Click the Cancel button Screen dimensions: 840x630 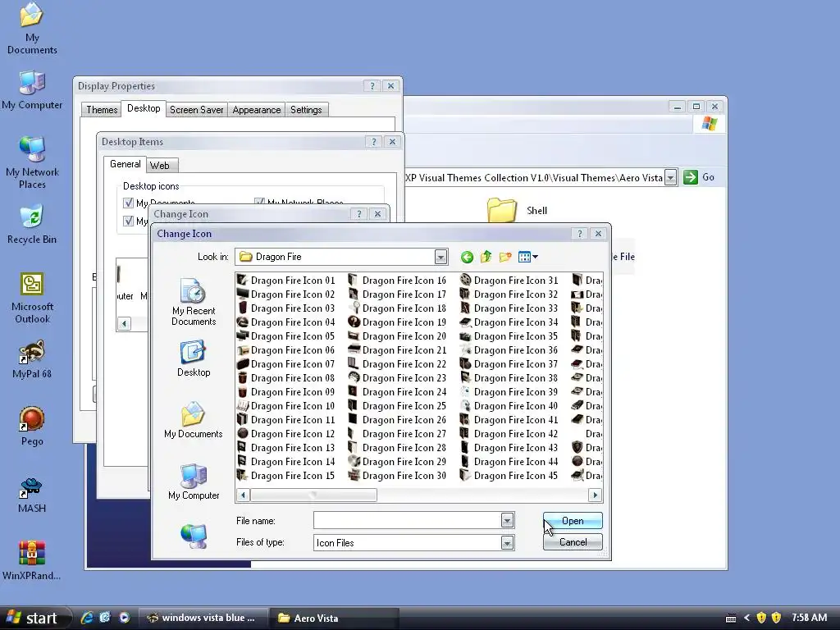(x=573, y=542)
